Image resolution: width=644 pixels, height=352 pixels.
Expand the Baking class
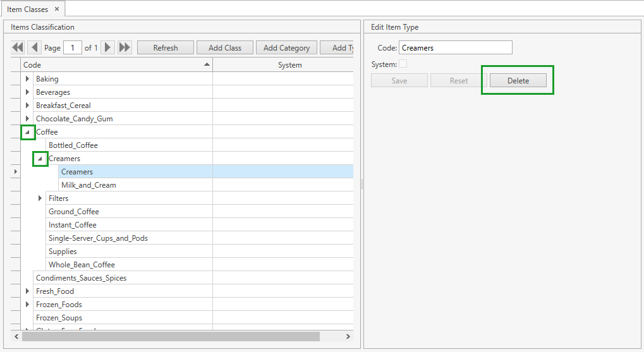[27, 79]
